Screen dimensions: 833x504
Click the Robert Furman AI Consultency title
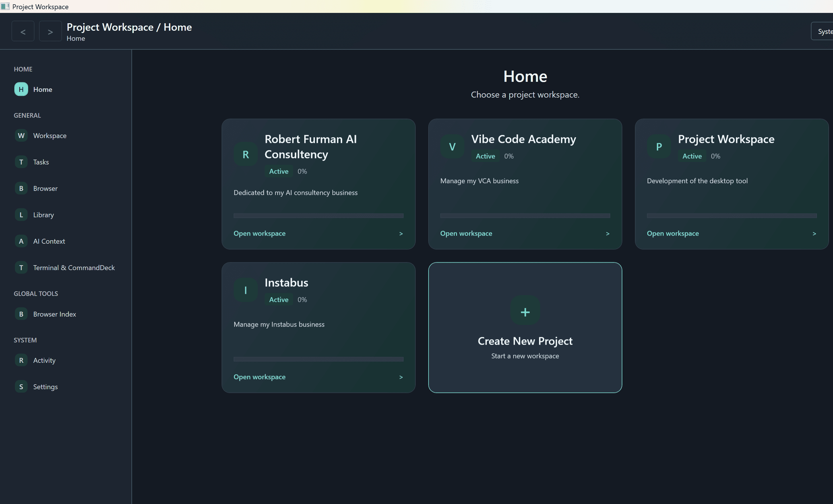[x=310, y=147]
